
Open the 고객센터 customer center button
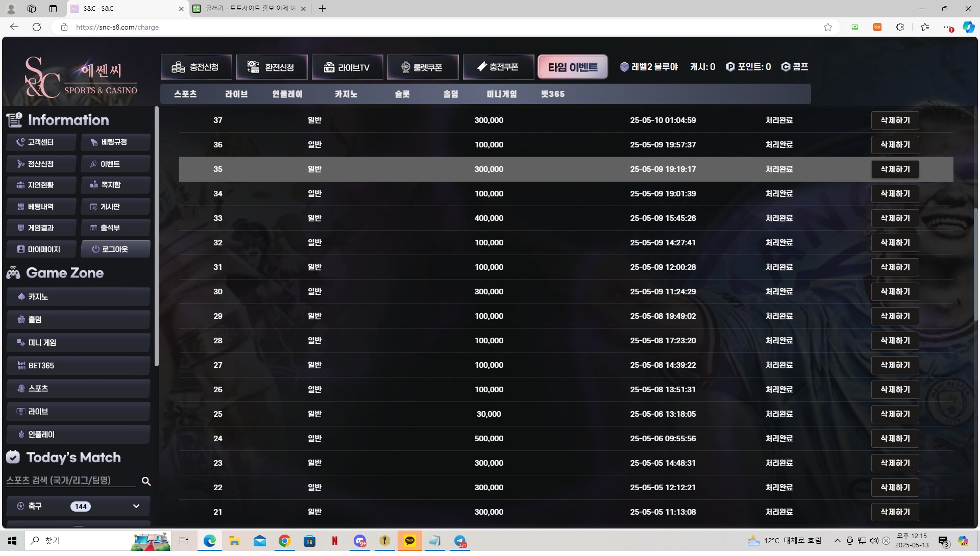[41, 142]
